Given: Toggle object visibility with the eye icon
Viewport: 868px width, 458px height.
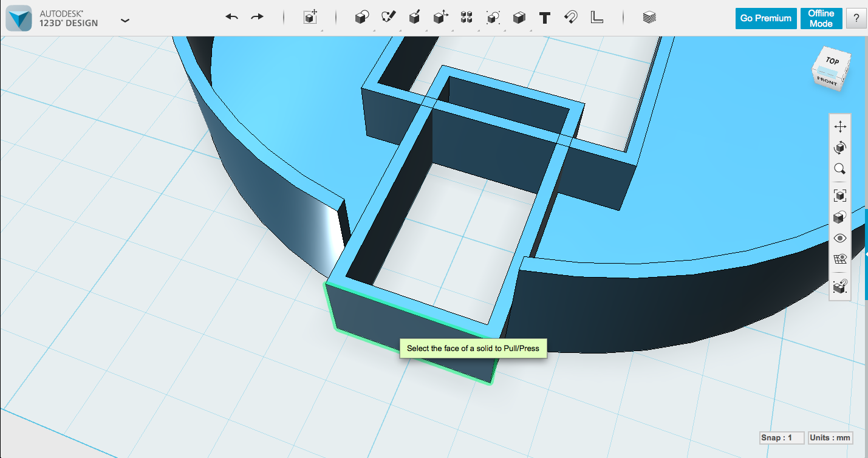Looking at the screenshot, I should 840,238.
